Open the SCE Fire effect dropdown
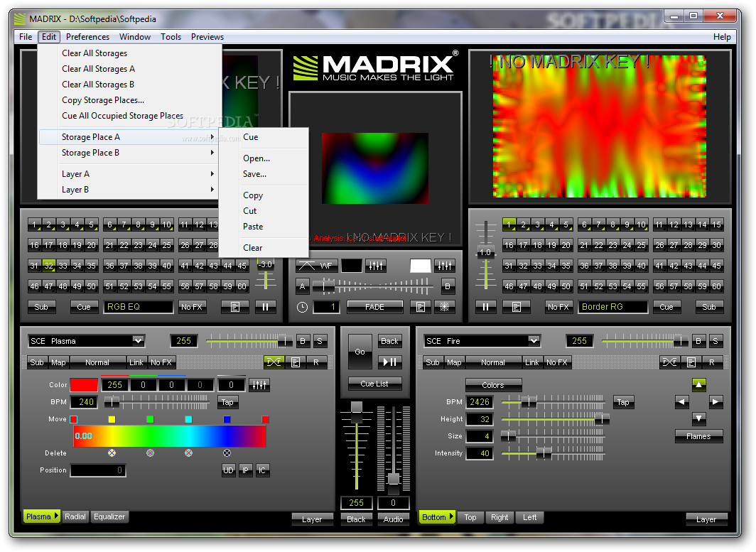 (534, 341)
